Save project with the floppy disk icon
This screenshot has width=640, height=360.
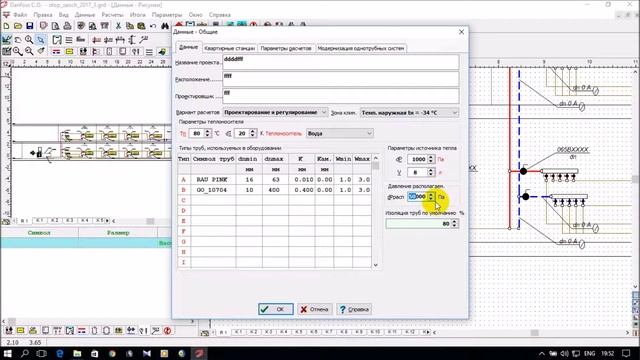[30, 26]
